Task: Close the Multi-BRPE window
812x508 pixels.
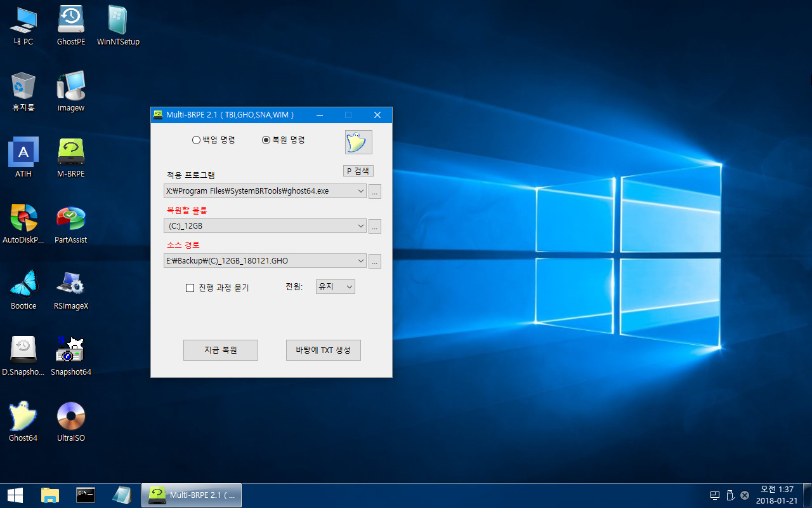Action: click(x=377, y=115)
